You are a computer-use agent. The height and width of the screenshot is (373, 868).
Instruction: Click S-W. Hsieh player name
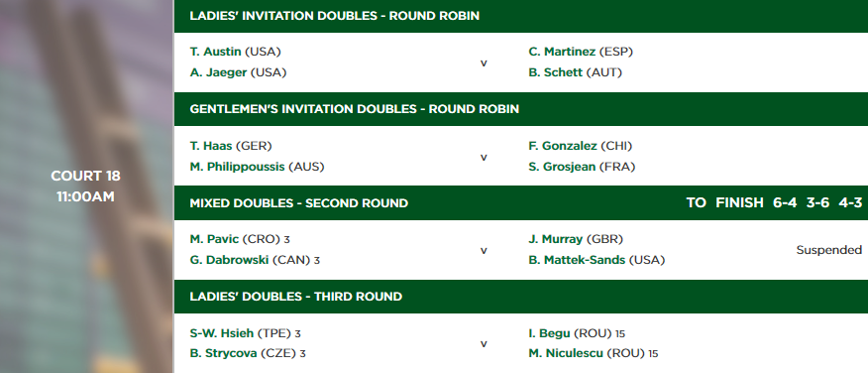click(x=221, y=333)
